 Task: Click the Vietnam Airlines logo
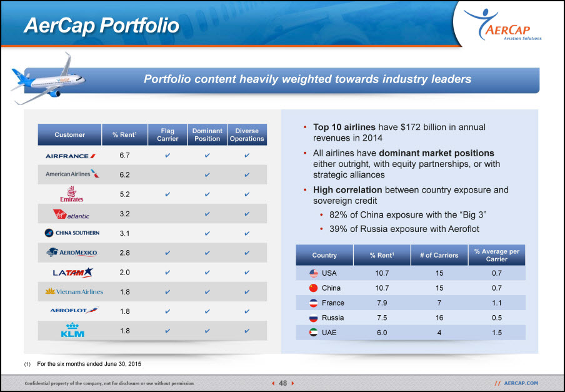74,291
